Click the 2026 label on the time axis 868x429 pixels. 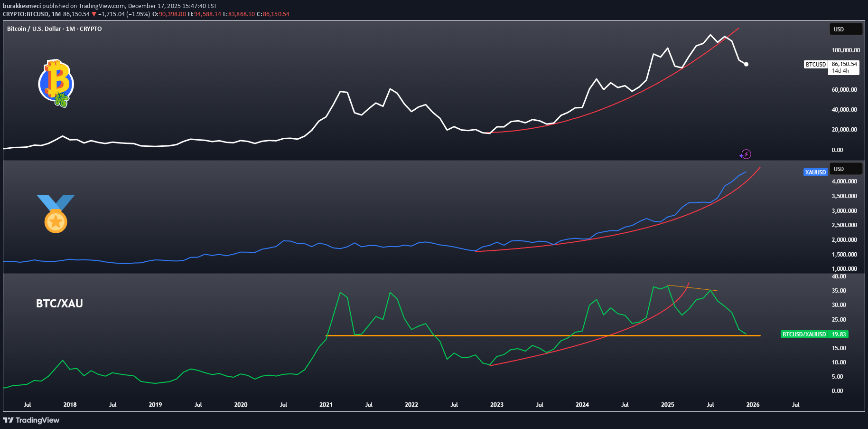point(753,405)
